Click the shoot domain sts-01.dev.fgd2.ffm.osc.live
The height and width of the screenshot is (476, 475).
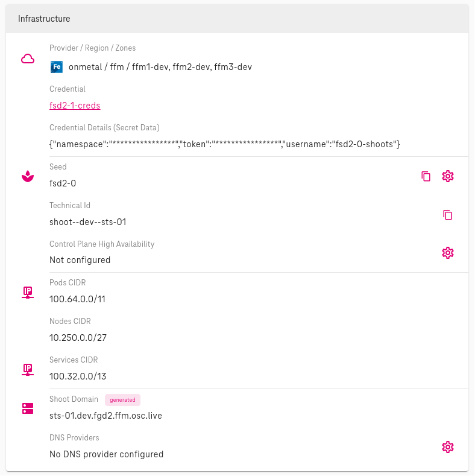pos(105,416)
